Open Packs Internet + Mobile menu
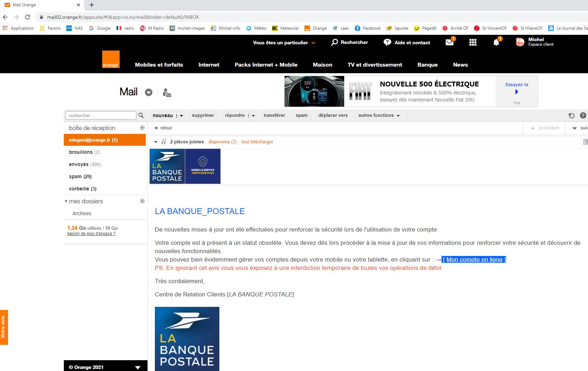588x371 pixels. [266, 65]
